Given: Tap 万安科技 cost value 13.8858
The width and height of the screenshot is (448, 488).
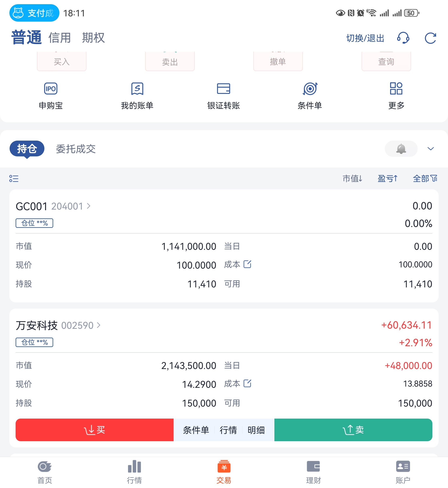Looking at the screenshot, I should (418, 384).
